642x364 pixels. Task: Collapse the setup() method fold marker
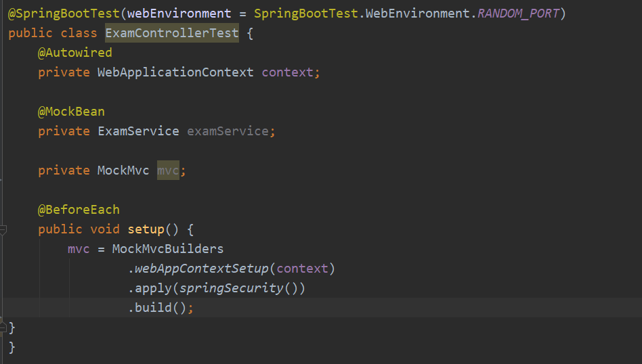(x=3, y=229)
